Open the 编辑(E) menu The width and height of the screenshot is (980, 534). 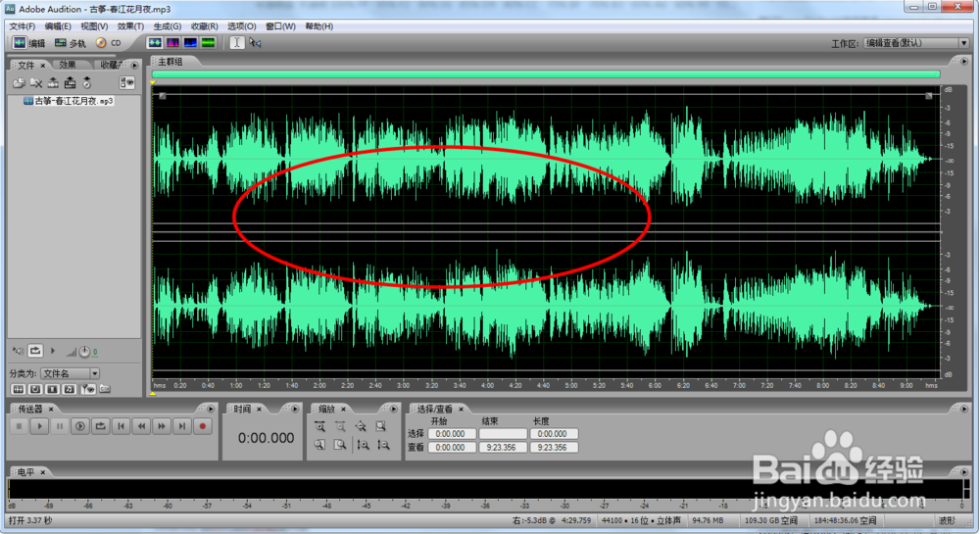tap(58, 26)
